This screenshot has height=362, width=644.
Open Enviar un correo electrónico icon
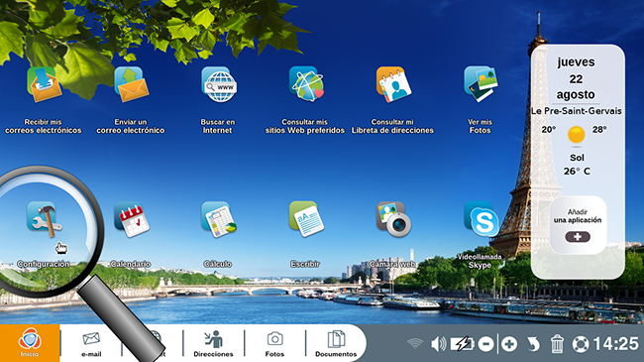click(x=132, y=84)
